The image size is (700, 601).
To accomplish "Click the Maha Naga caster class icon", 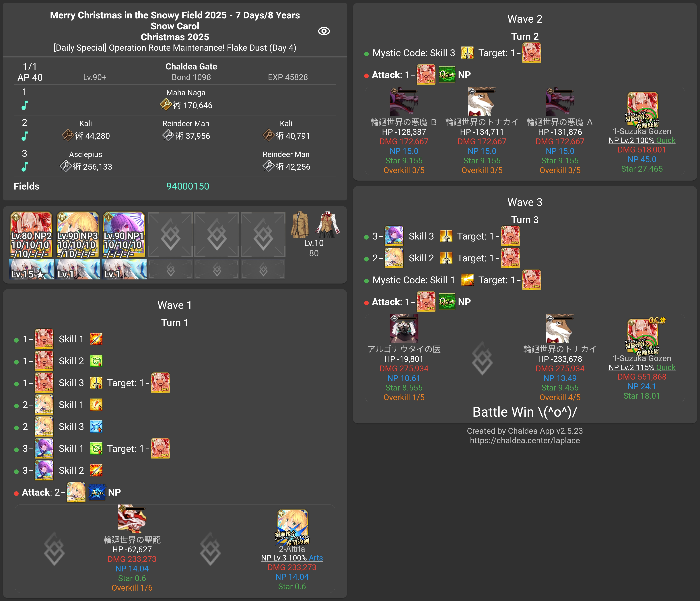I will [166, 105].
